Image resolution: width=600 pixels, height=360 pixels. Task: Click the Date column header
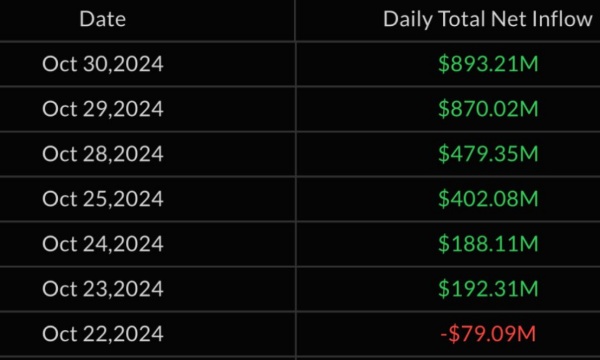click(103, 19)
